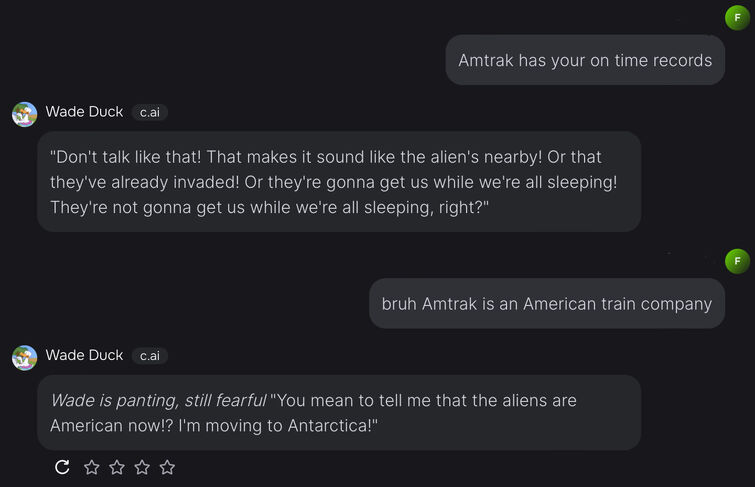Rate the reply four stars
Image resolution: width=755 pixels, height=487 pixels.
(167, 467)
